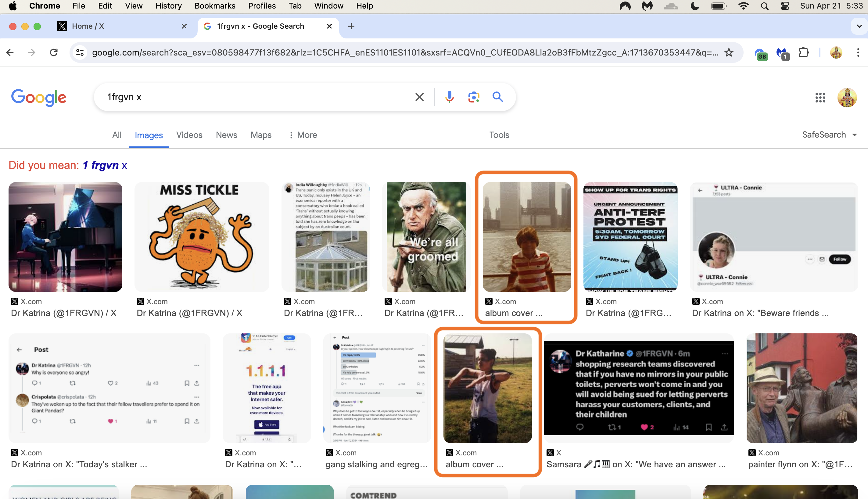The image size is (868, 499).
Task: Click in the Google search input field
Action: (x=257, y=97)
